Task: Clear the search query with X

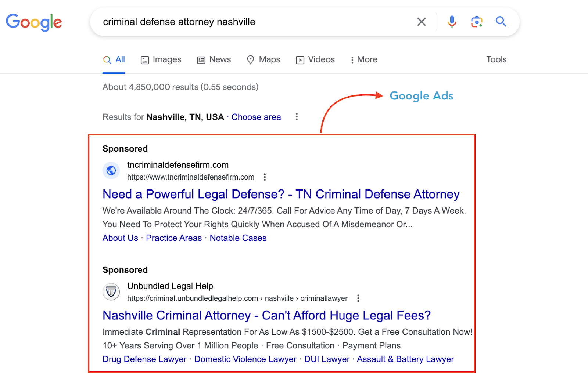Action: pyautogui.click(x=422, y=22)
